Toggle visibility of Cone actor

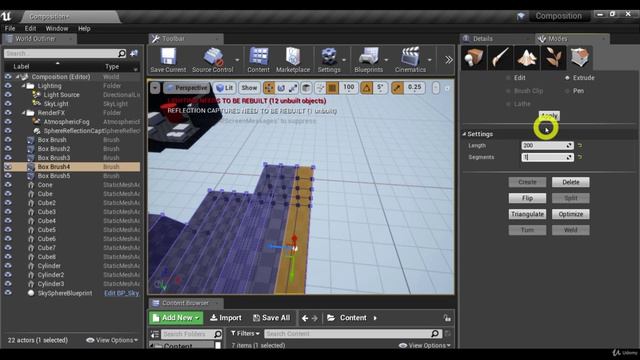point(8,184)
